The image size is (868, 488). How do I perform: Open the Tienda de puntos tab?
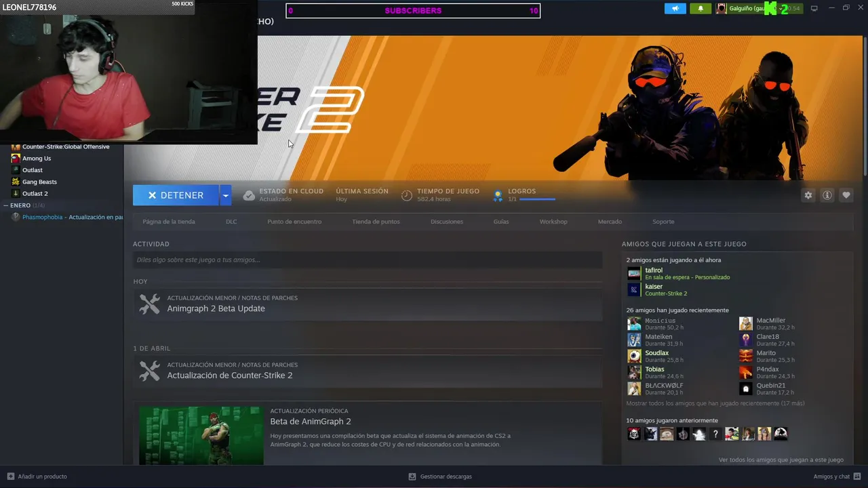376,222
